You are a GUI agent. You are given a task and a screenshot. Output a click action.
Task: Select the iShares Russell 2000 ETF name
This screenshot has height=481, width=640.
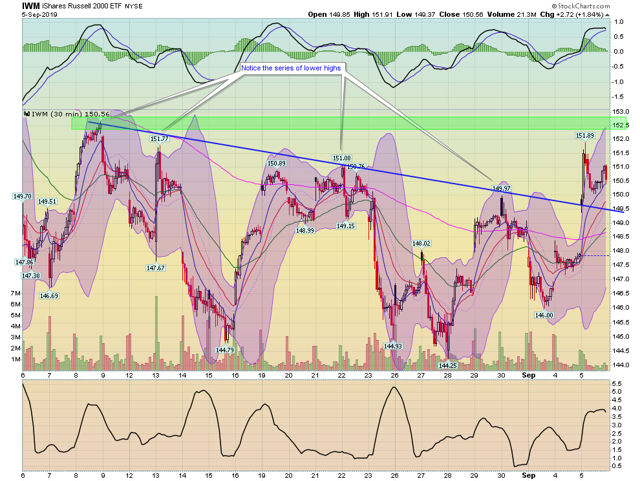[82, 7]
